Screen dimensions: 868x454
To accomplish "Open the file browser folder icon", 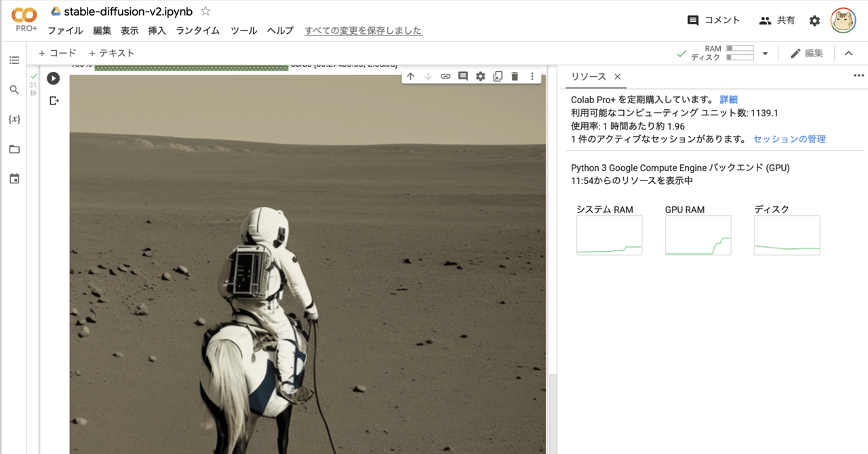I will (14, 149).
